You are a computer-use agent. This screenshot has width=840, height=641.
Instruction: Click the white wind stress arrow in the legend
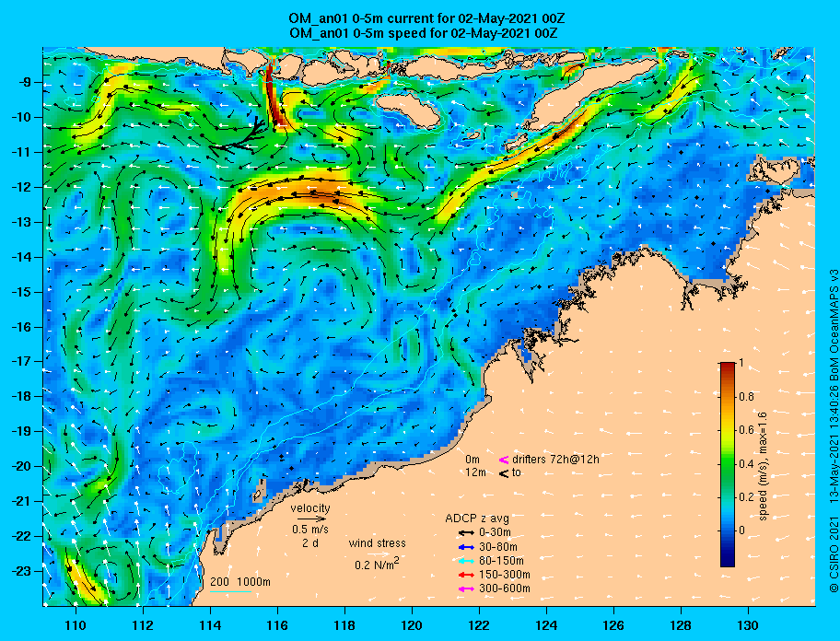pos(378,554)
